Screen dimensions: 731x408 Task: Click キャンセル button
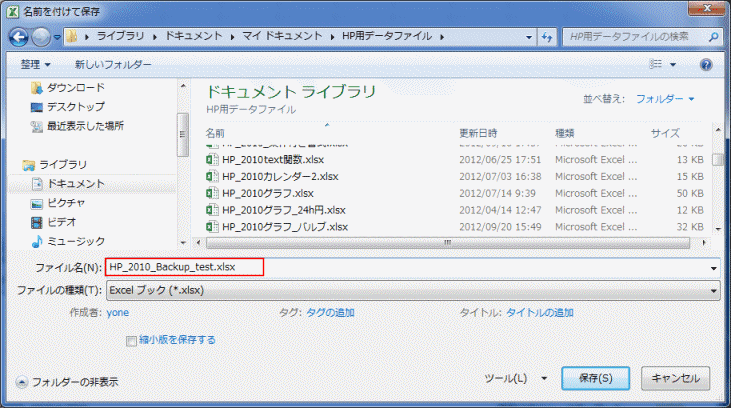click(x=676, y=378)
